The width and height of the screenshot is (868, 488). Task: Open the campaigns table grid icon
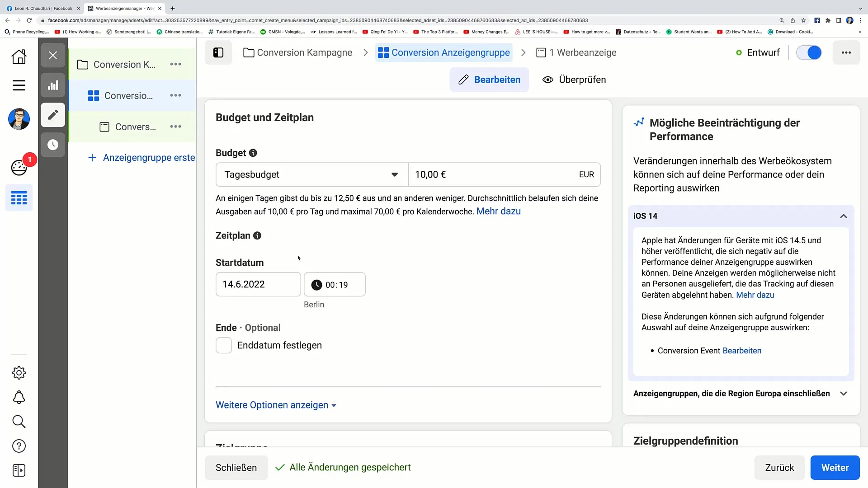(19, 198)
